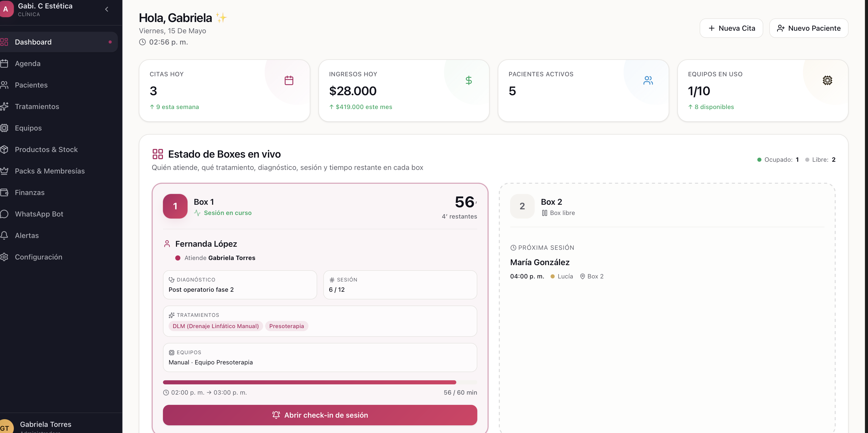Click the clock icon beside 02:56 p. m.

(142, 42)
